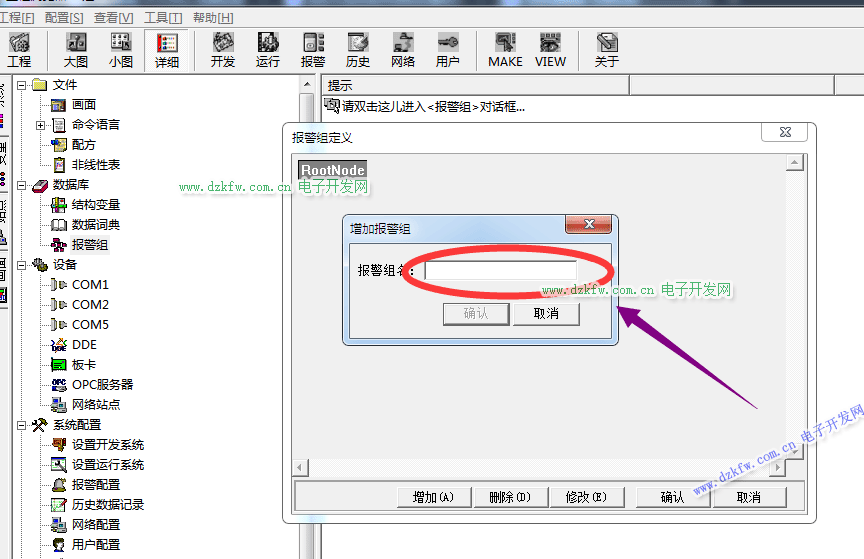Collapse the 设备 tree node

pyautogui.click(x=21, y=265)
